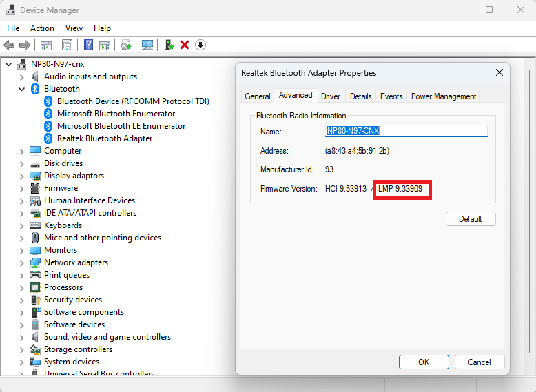Switch to the Details tab
Screen dimensions: 536x392
click(x=360, y=96)
